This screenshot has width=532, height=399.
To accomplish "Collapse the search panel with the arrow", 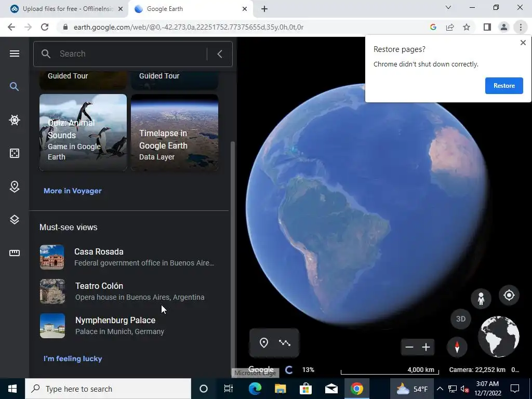I will (220, 54).
